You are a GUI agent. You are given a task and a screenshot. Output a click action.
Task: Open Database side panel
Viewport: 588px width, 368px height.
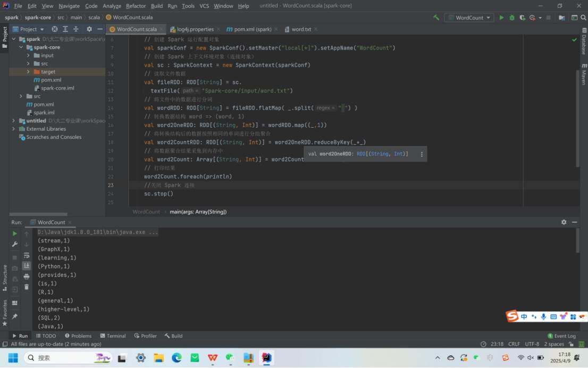pos(584,41)
